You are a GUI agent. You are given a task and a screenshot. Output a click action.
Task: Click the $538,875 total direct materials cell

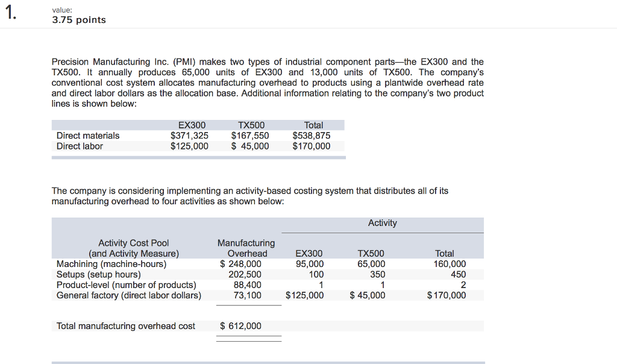[313, 136]
